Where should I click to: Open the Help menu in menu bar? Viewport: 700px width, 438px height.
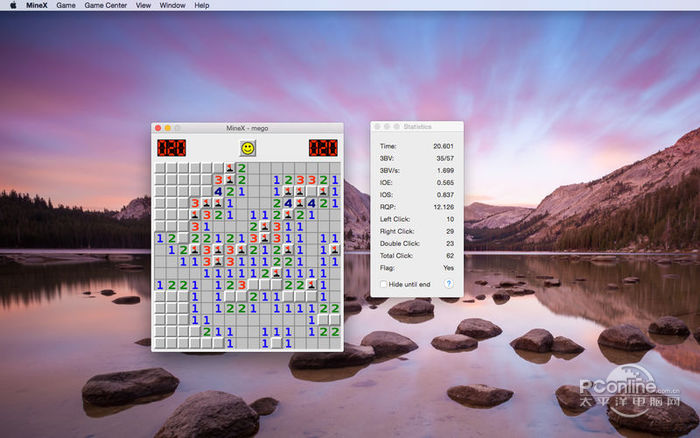pyautogui.click(x=202, y=5)
